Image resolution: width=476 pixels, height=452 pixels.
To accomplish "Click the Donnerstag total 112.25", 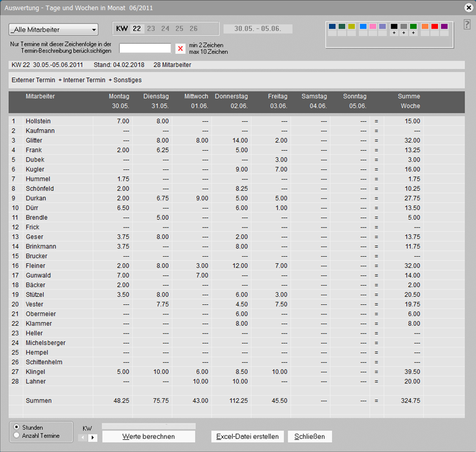I will [x=238, y=401].
